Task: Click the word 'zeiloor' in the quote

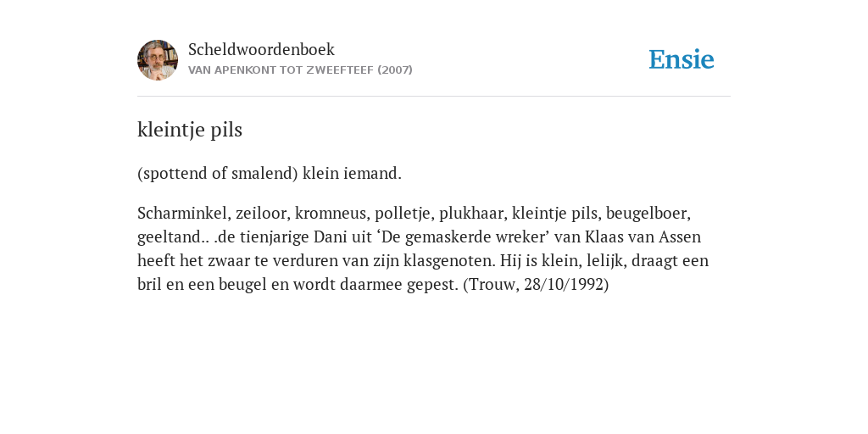Action: click(x=263, y=213)
